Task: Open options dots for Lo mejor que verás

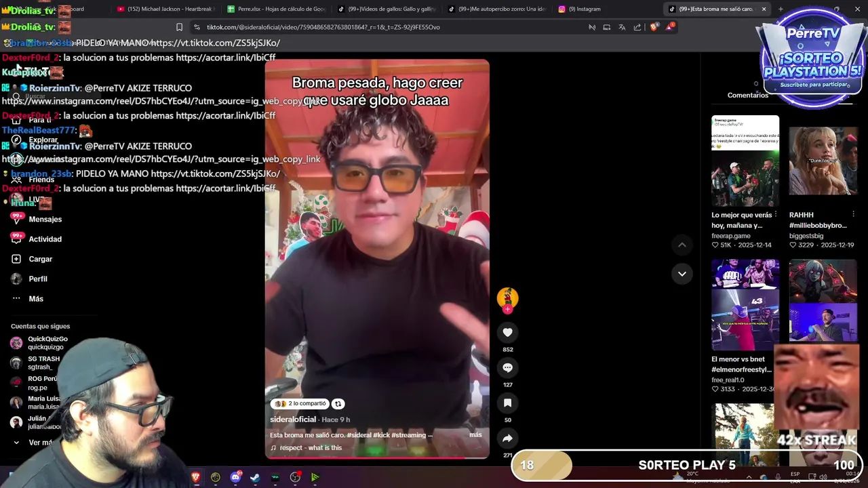Action: [x=776, y=215]
